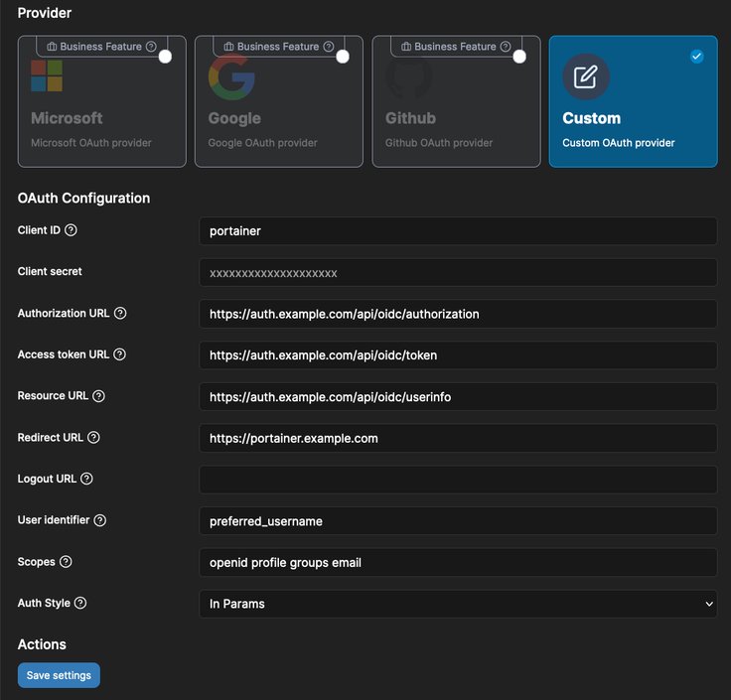Open the Auth Style dropdown
The image size is (731, 700).
pyautogui.click(x=458, y=604)
